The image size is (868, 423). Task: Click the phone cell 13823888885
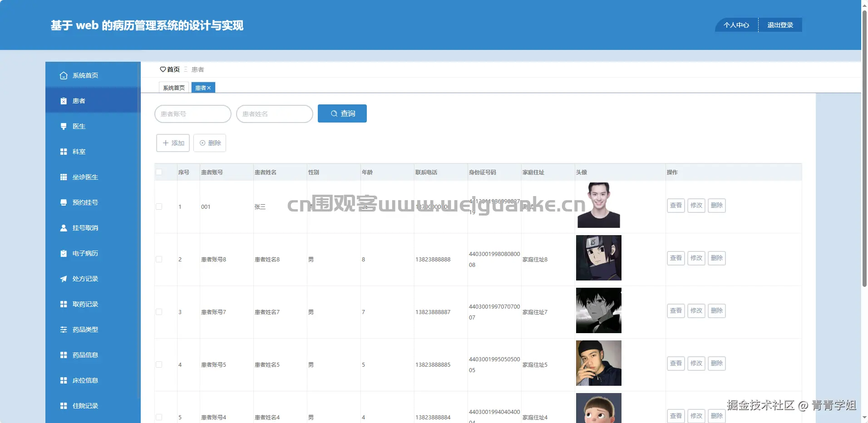click(x=433, y=365)
